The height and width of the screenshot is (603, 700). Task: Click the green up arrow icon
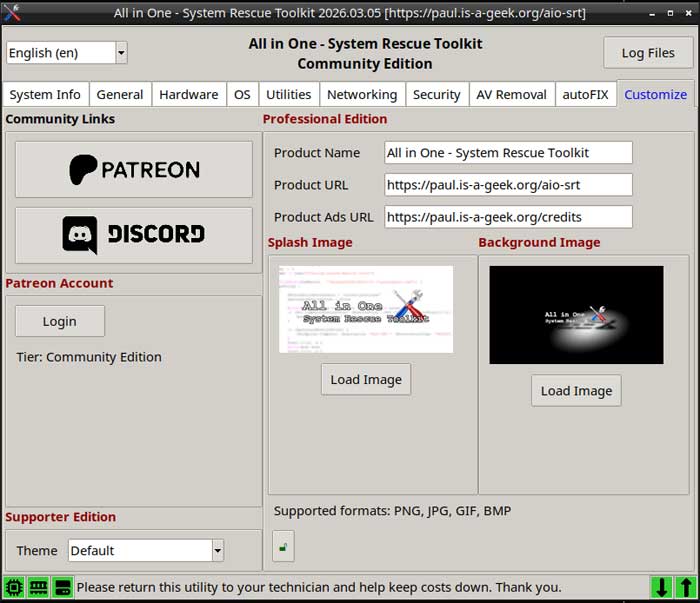685,588
